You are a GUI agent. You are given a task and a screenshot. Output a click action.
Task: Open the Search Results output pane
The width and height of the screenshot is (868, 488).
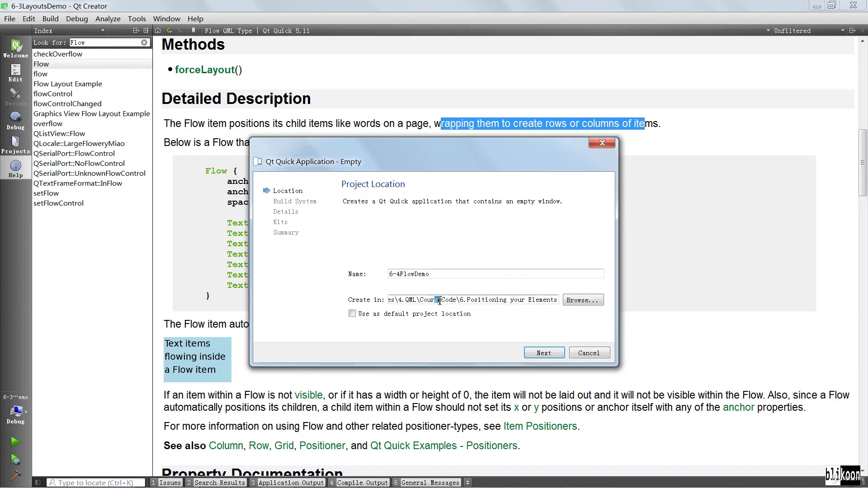pos(216,483)
